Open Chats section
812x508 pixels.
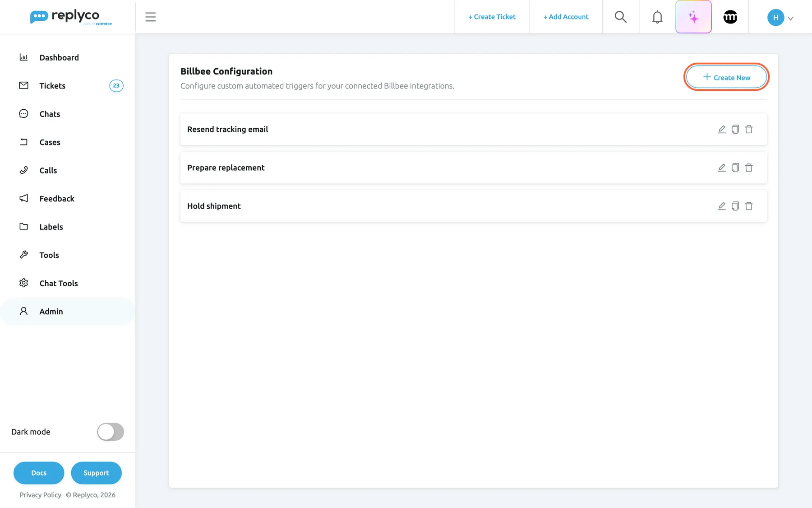[x=68, y=114]
